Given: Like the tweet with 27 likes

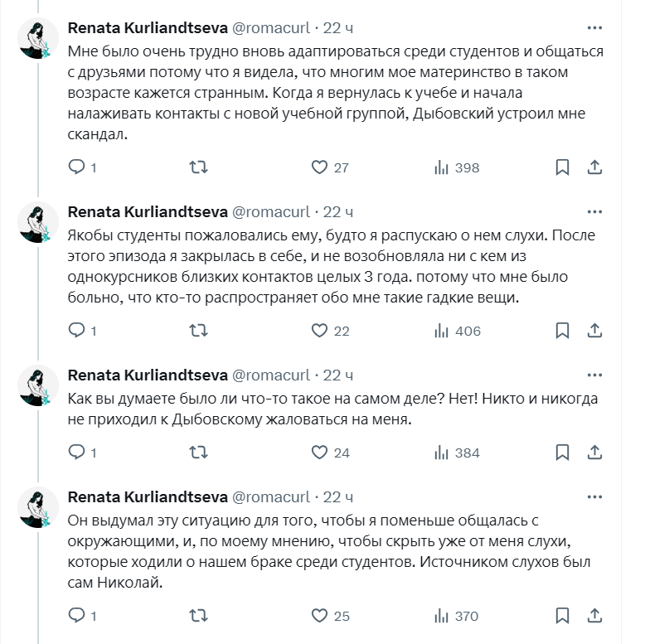Looking at the screenshot, I should pyautogui.click(x=330, y=167).
